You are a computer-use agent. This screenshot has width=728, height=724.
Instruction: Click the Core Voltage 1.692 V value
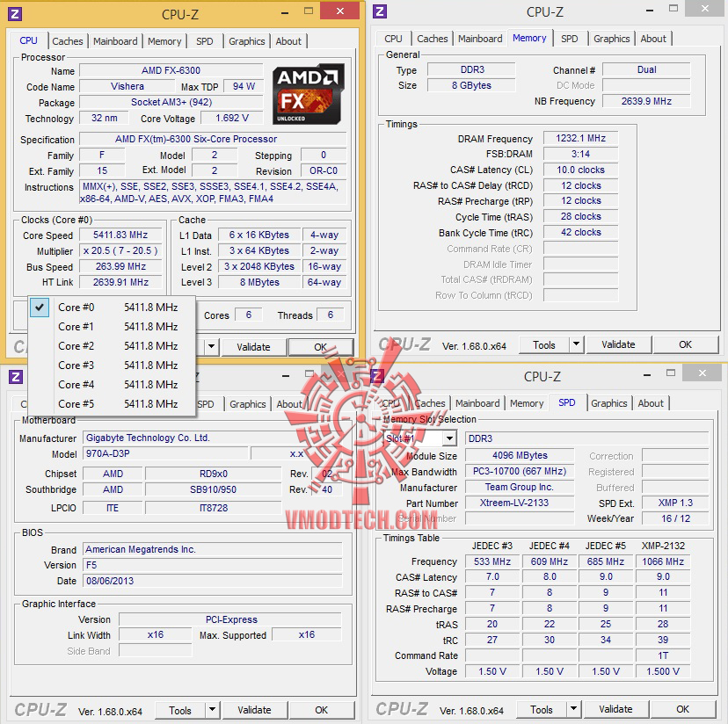coord(232,119)
